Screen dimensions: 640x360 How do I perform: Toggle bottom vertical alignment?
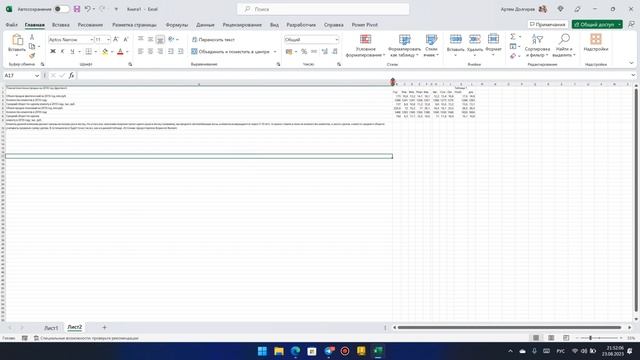(160, 39)
